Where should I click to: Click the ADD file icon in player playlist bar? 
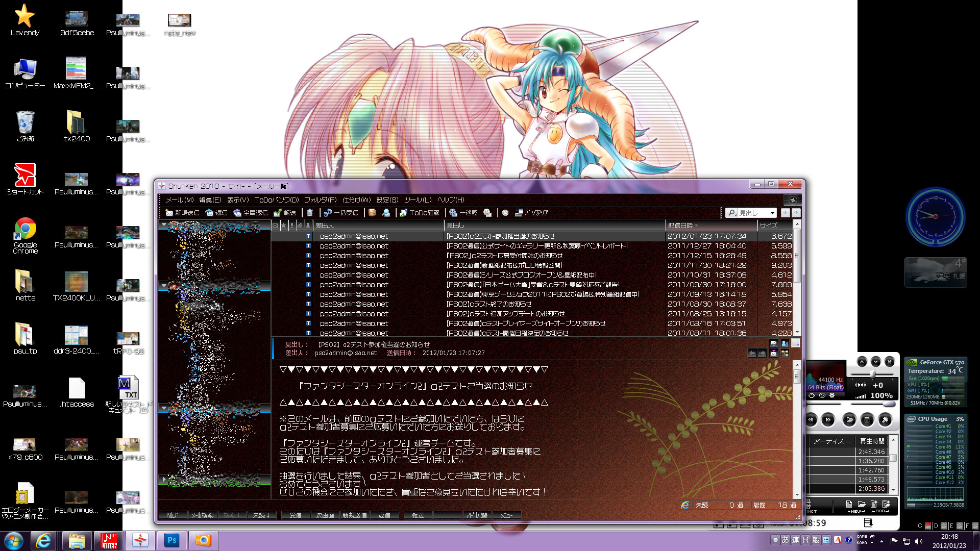click(874, 504)
